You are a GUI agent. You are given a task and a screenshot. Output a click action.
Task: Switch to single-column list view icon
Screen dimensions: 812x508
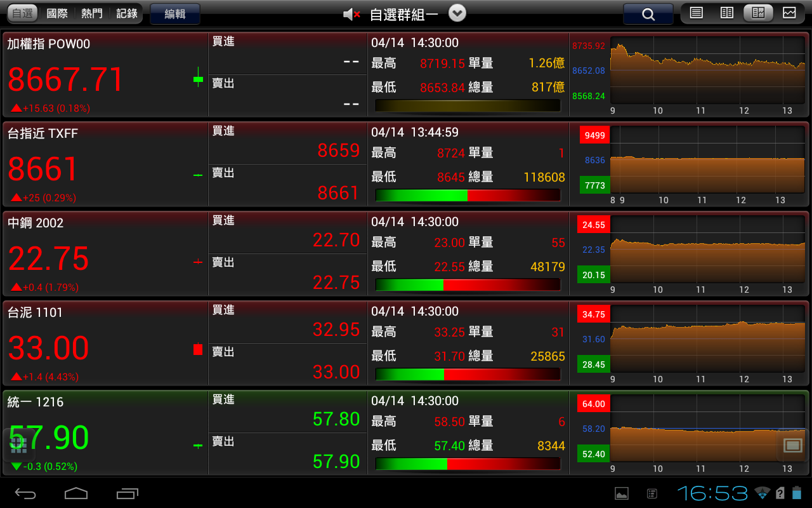696,13
